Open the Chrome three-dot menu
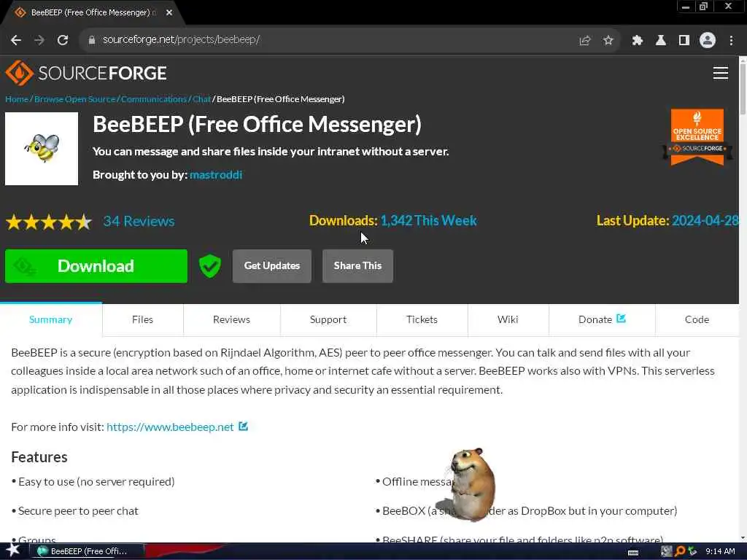 tap(731, 41)
